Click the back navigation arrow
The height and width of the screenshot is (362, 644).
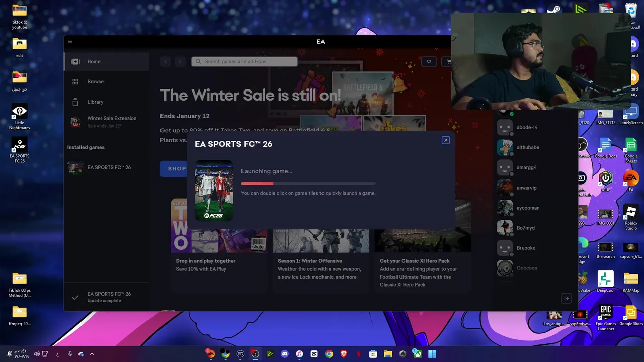pyautogui.click(x=166, y=62)
